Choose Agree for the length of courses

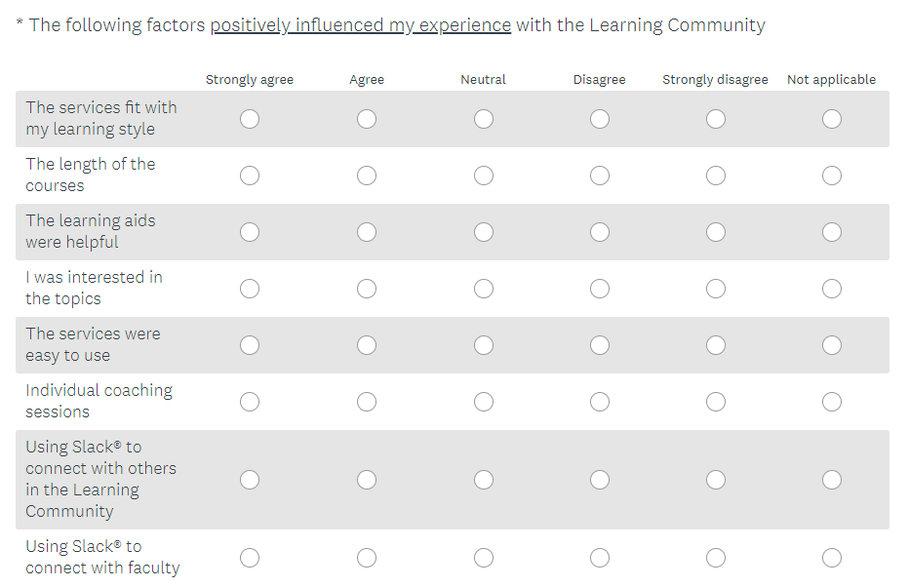tap(367, 176)
